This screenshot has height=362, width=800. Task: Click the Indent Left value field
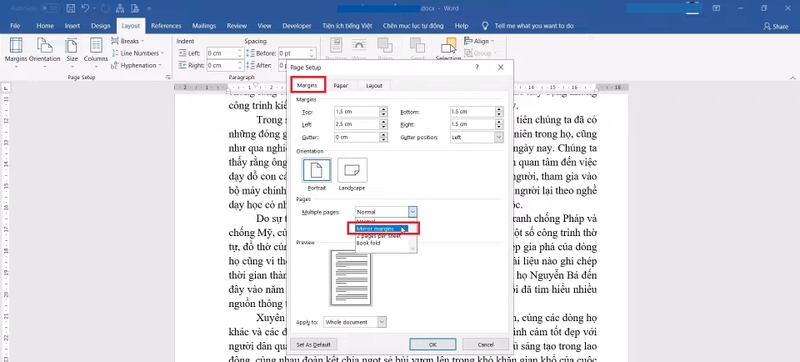pos(222,53)
